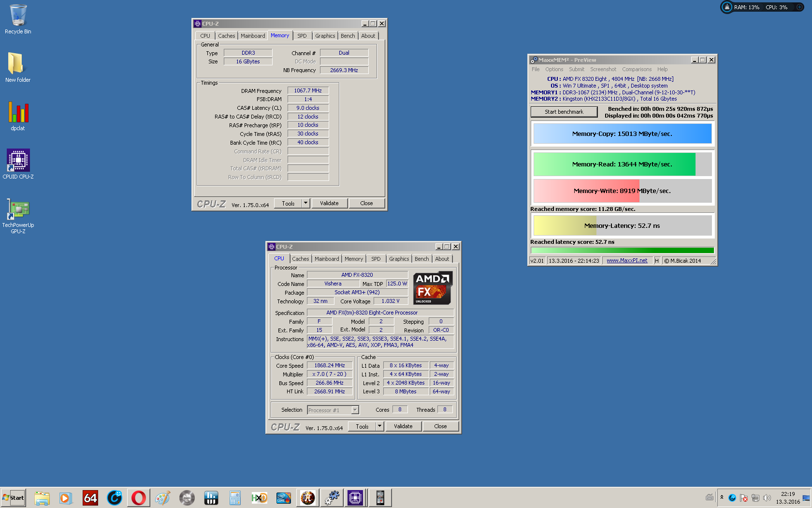Open the New folder desktop icon
This screenshot has height=508, width=812.
(18, 67)
